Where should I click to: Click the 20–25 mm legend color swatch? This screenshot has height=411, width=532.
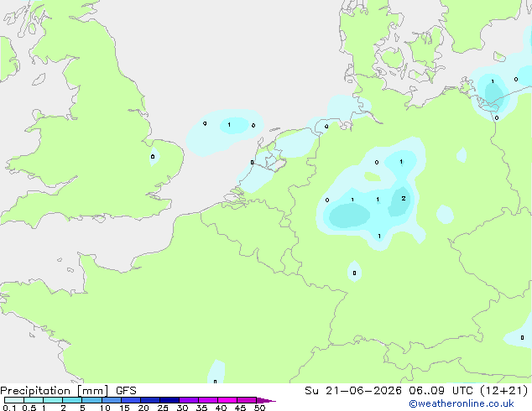pos(149,400)
